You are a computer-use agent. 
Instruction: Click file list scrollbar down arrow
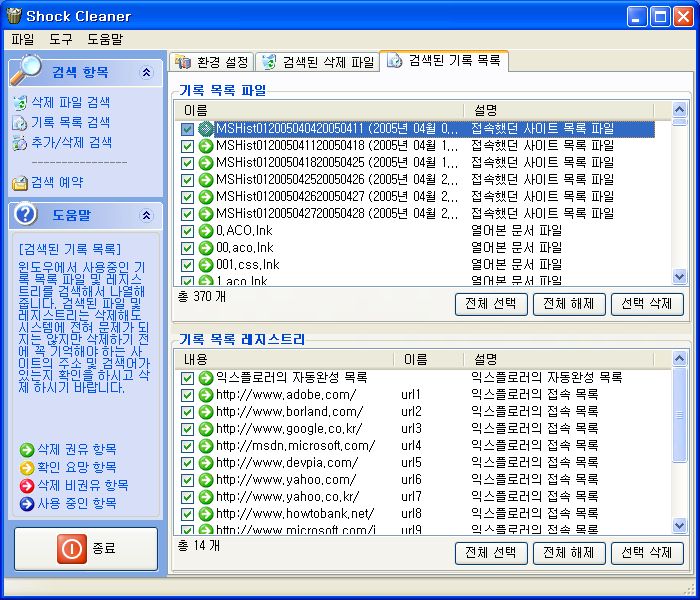pos(679,277)
